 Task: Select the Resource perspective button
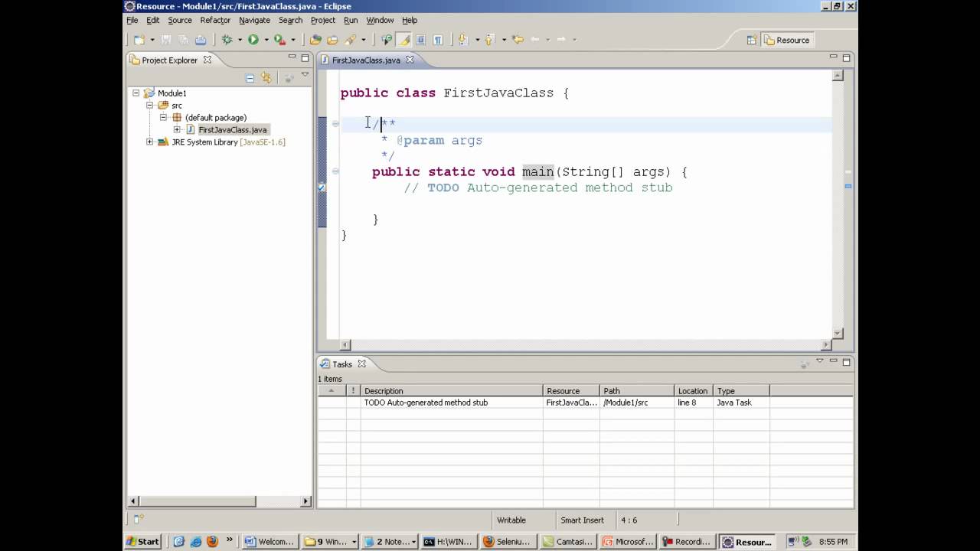pos(787,40)
